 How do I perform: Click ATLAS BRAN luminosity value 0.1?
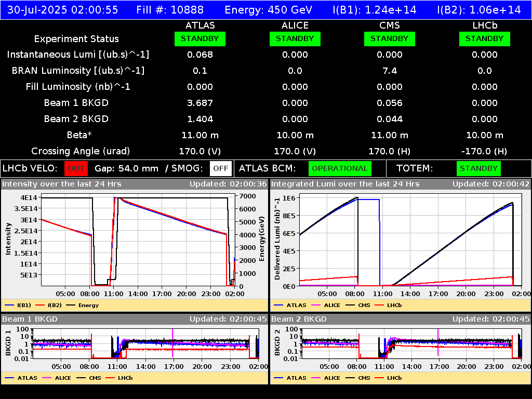200,71
